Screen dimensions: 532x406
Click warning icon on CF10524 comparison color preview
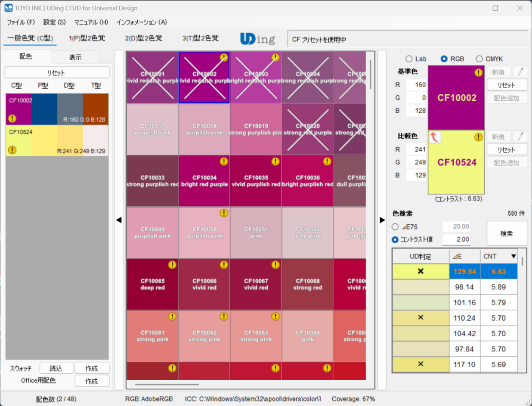pos(478,137)
